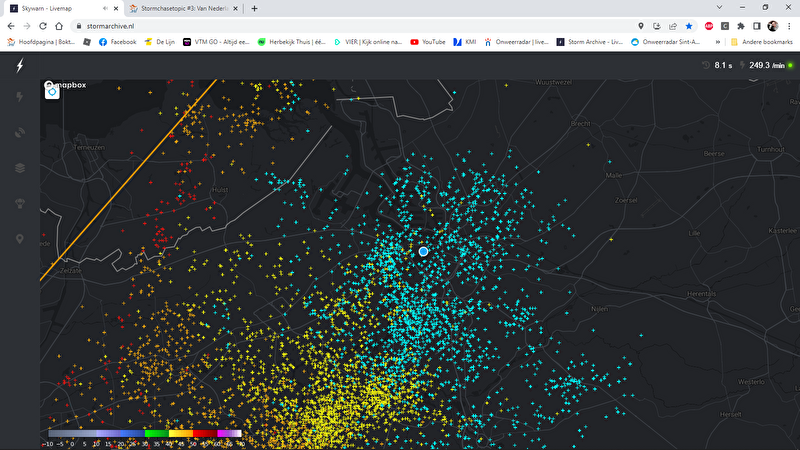This screenshot has width=800, height=450.
Task: Open the weather balloon sidebar icon
Action: tap(20, 204)
